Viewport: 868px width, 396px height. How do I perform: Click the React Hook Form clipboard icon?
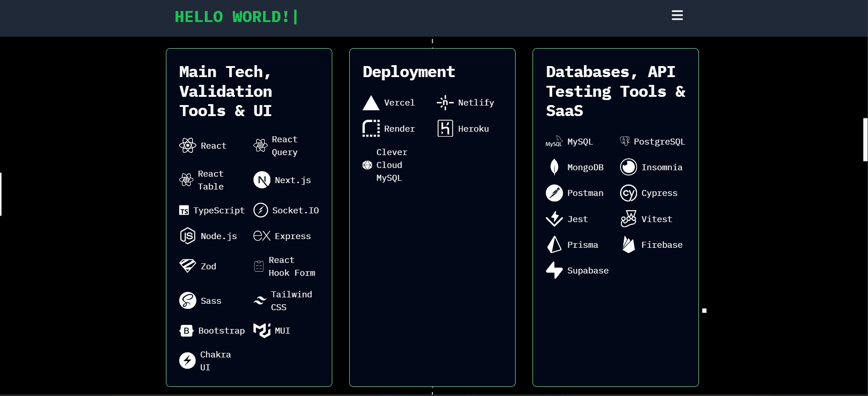(x=259, y=266)
